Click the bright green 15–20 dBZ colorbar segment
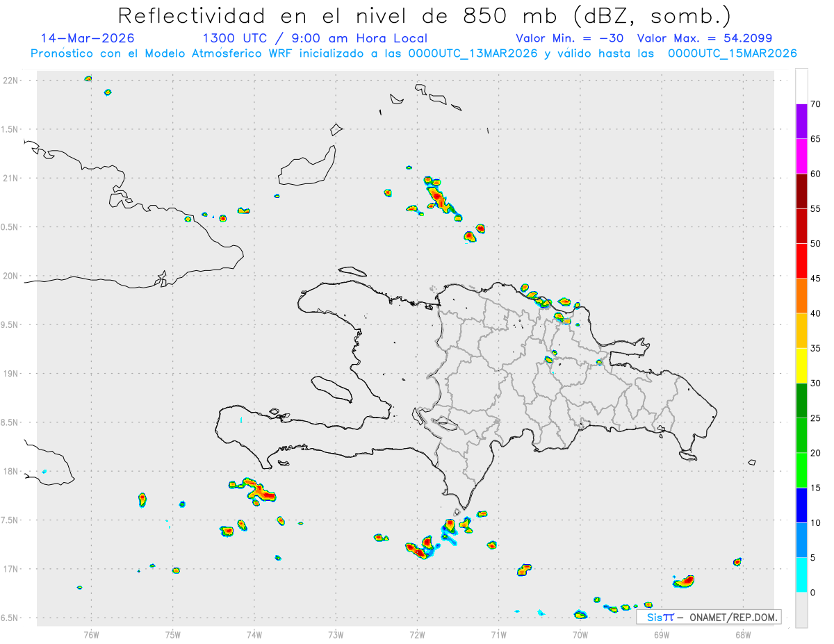This screenshot has height=644, width=834. (x=801, y=470)
